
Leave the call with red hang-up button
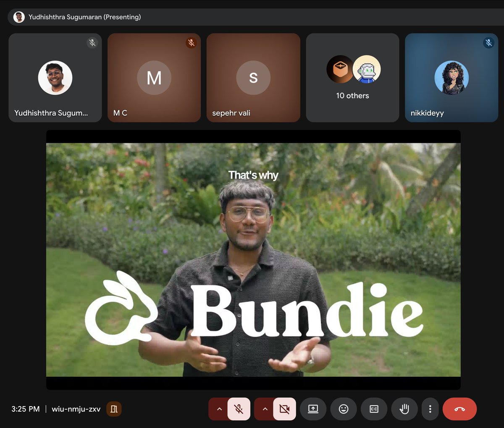[459, 409]
